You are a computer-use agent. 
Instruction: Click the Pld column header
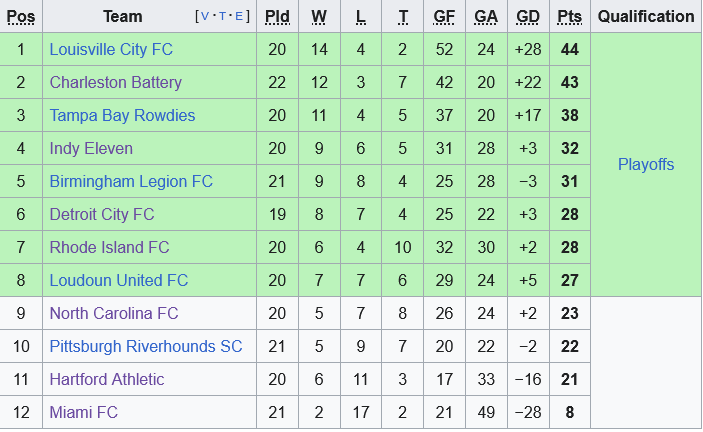pos(277,16)
